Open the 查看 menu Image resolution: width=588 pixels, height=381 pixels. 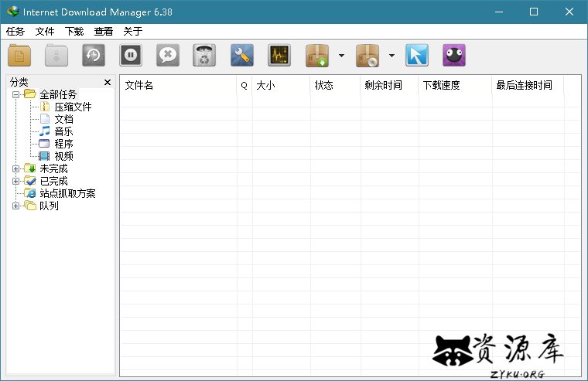104,32
